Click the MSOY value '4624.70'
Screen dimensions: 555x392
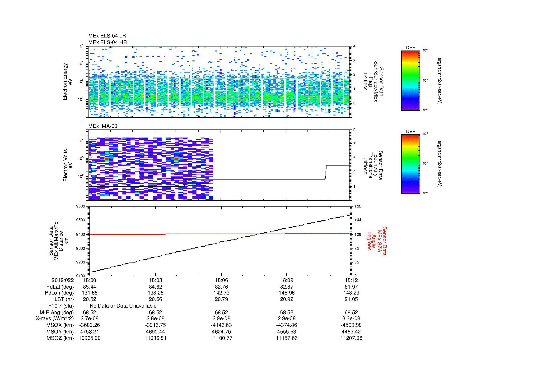click(x=221, y=332)
